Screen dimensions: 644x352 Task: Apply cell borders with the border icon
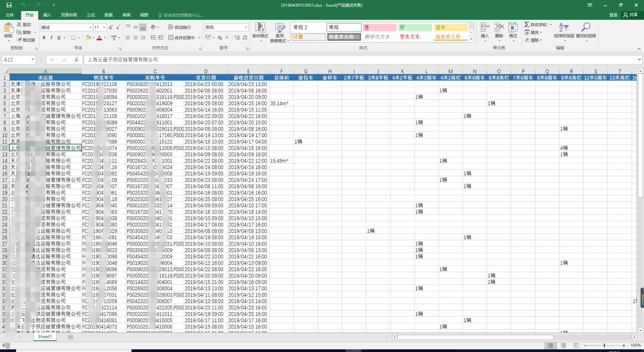click(x=73, y=38)
